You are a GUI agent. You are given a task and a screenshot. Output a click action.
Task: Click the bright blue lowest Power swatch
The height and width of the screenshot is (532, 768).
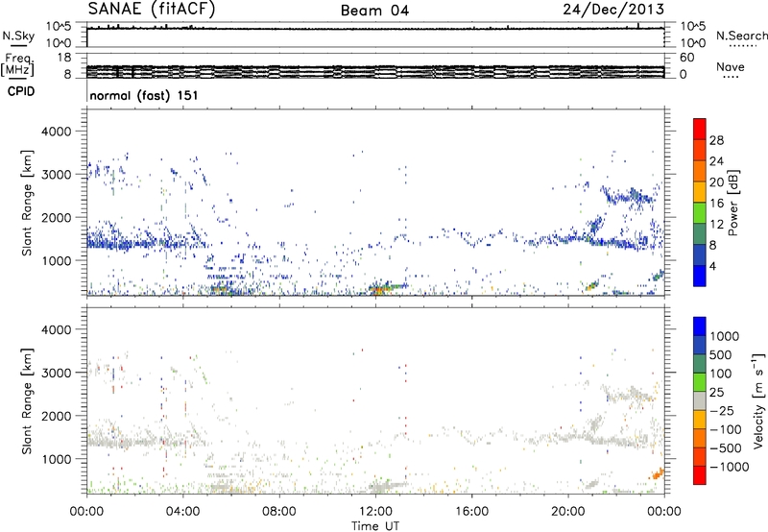pyautogui.click(x=700, y=276)
